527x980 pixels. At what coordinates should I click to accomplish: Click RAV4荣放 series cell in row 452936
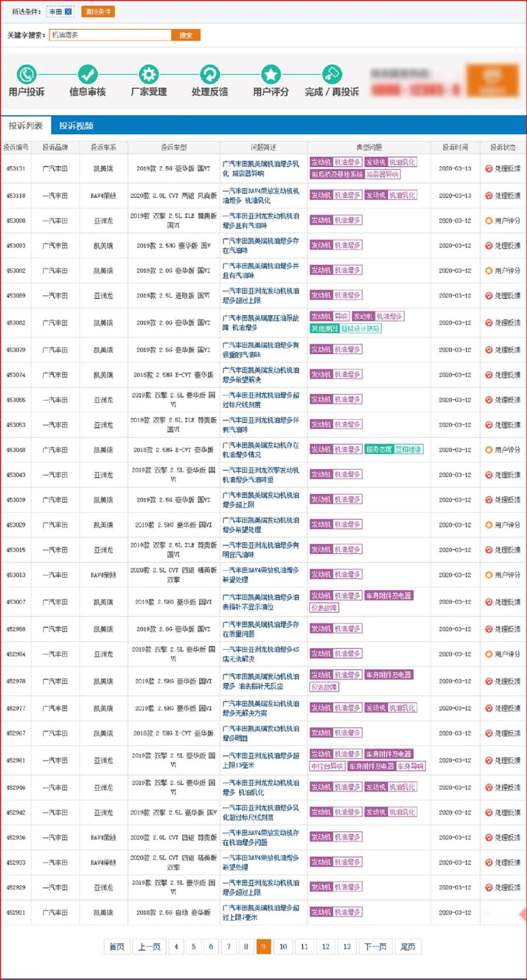click(x=103, y=838)
